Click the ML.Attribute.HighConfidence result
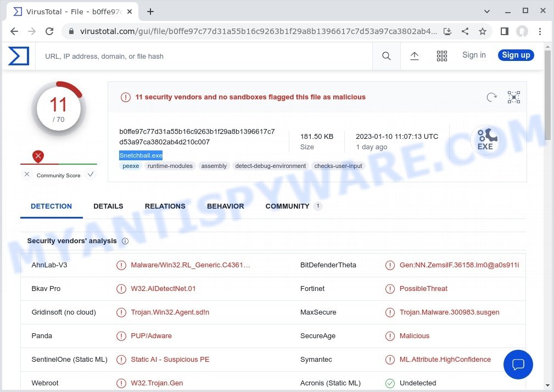 click(445, 360)
